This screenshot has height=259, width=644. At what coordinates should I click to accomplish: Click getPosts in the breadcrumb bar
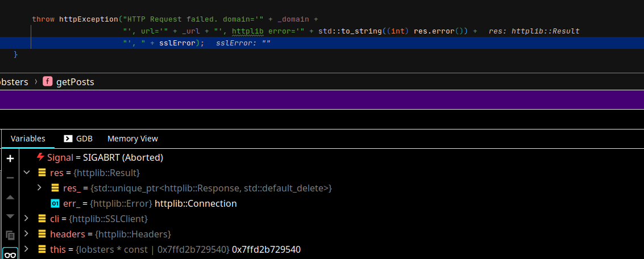pos(75,82)
